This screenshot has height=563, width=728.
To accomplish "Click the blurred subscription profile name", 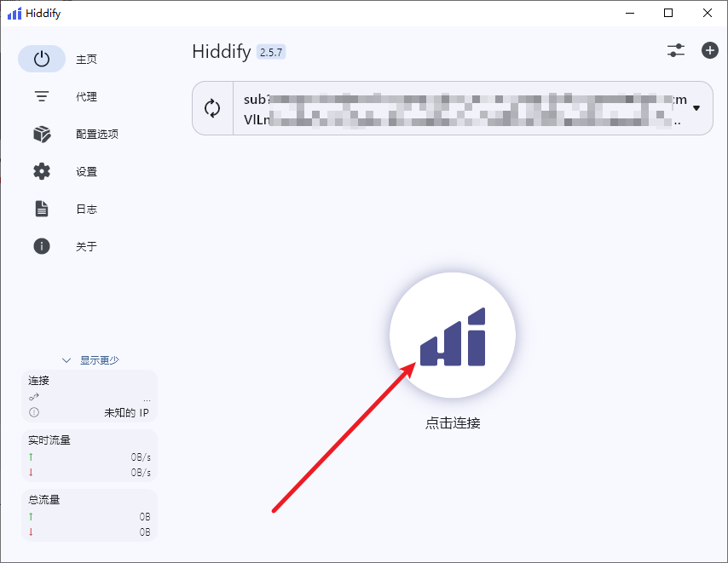I will click(x=465, y=108).
